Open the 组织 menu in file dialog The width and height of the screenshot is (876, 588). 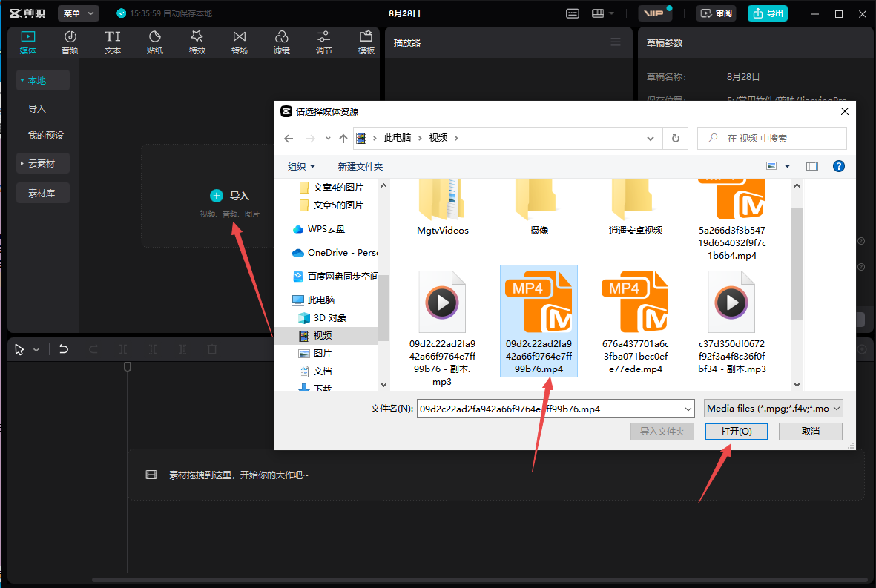[301, 166]
